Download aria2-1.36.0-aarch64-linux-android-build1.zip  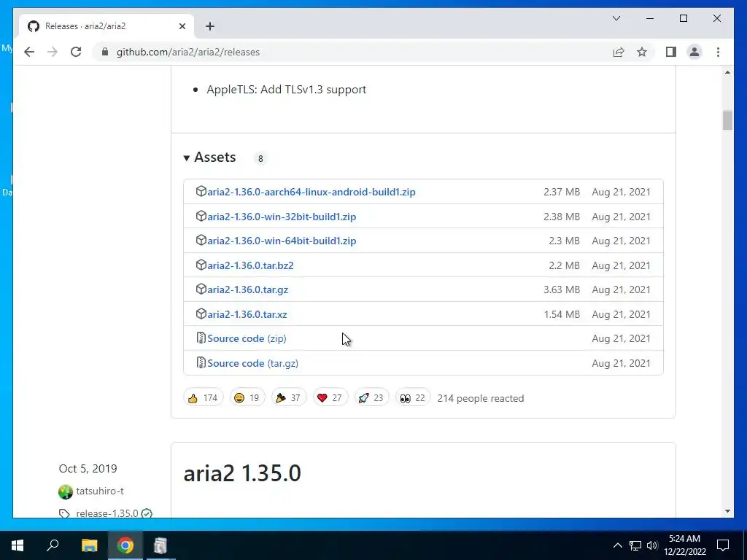click(x=311, y=192)
